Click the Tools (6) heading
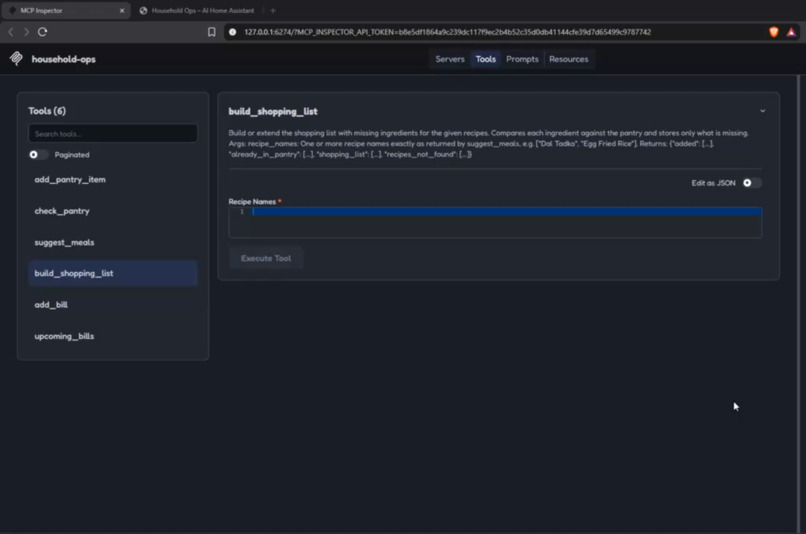This screenshot has height=534, width=806. (x=47, y=111)
